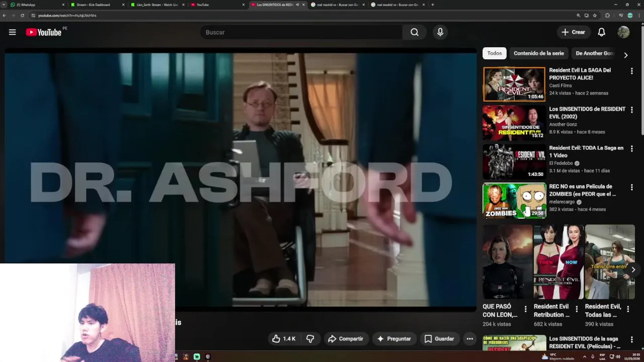Open options for TODA La Saga video

[x=631, y=148]
